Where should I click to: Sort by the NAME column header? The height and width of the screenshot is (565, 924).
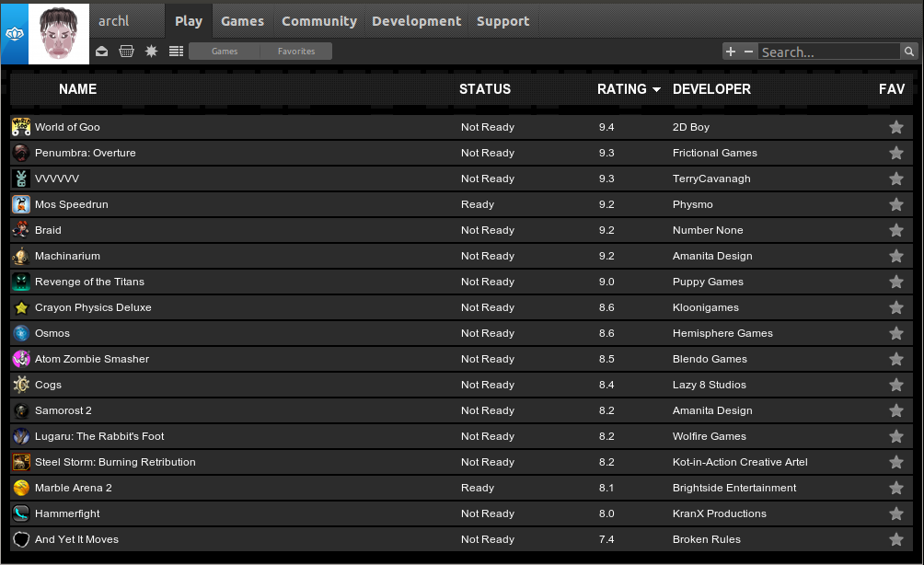pos(78,89)
